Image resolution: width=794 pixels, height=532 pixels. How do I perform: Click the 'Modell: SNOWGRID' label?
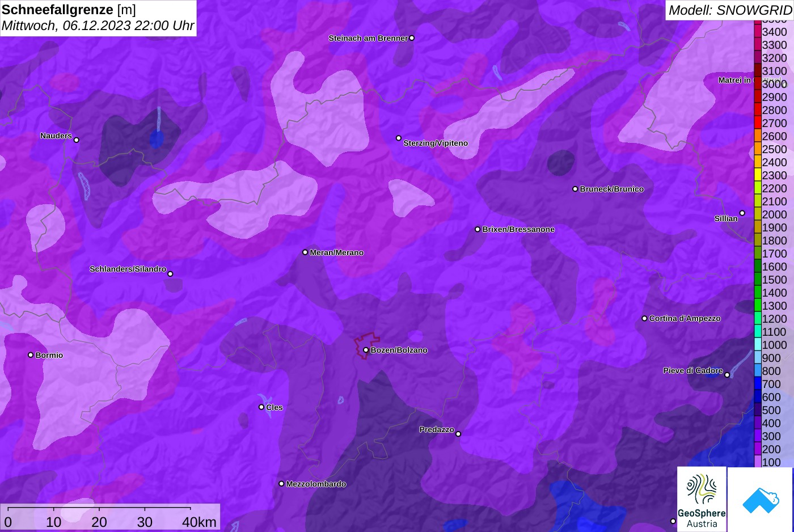pyautogui.click(x=730, y=10)
